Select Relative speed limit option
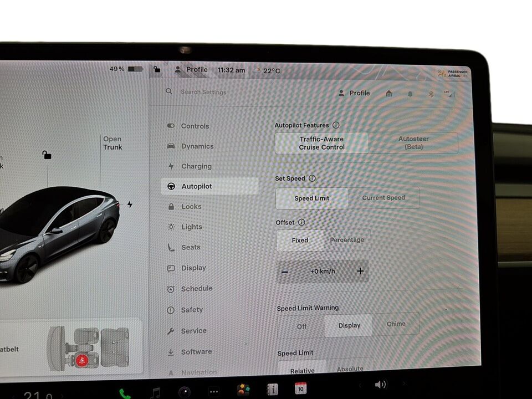 point(303,370)
